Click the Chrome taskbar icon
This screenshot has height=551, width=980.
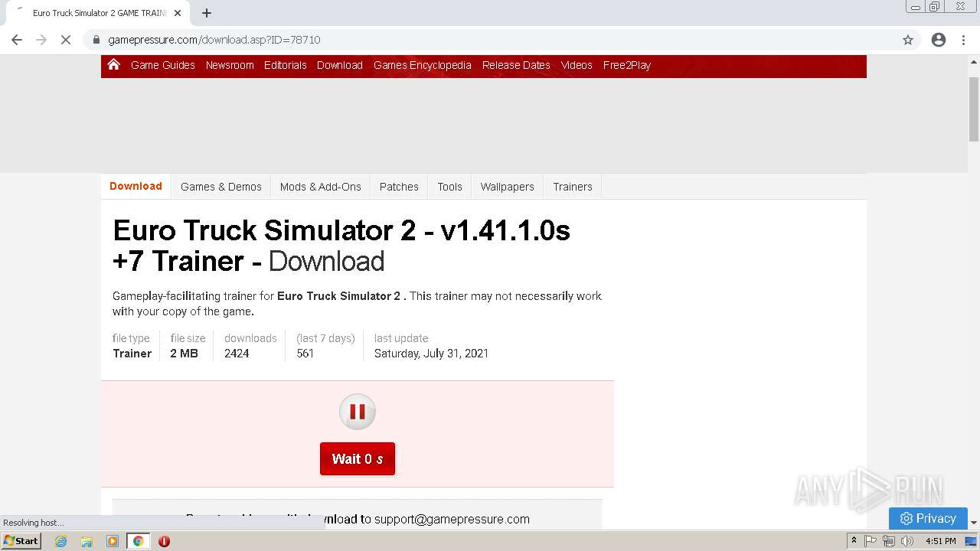tap(138, 541)
